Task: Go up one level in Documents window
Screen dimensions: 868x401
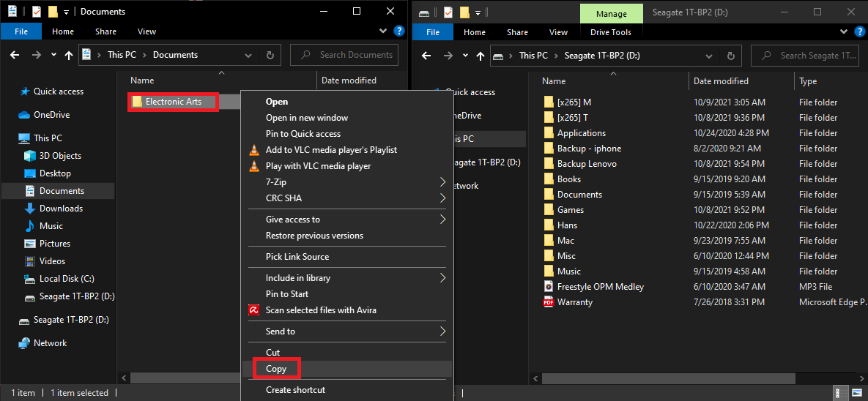Action: pyautogui.click(x=69, y=55)
